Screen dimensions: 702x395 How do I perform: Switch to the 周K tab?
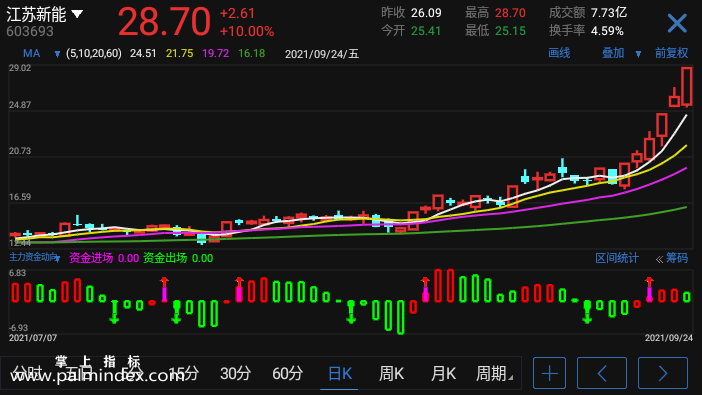(x=391, y=373)
